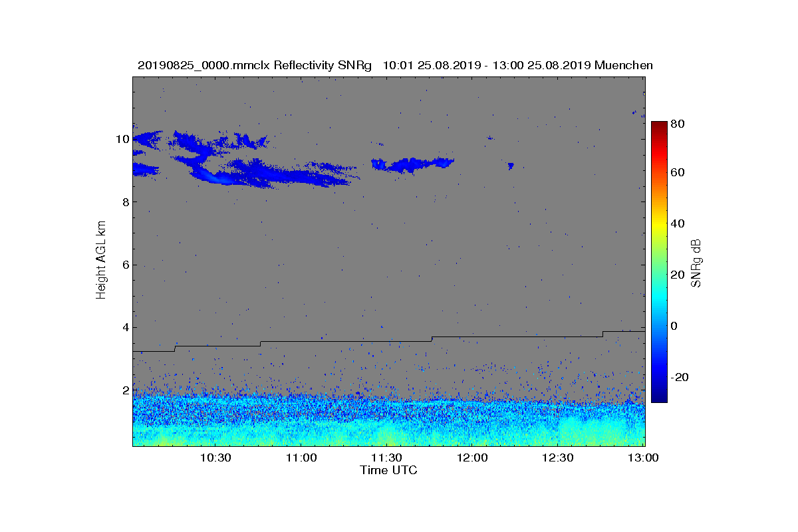Click the height tick label 8

pyautogui.click(x=124, y=202)
